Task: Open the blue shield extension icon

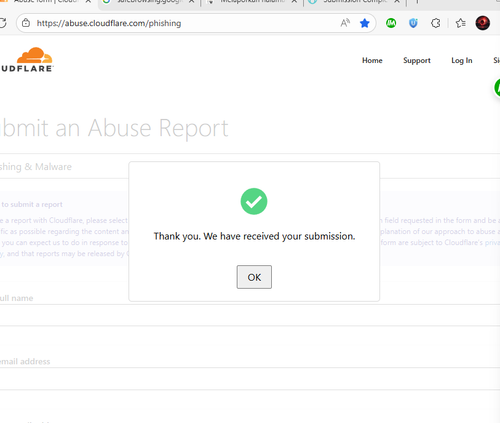Action: (413, 23)
